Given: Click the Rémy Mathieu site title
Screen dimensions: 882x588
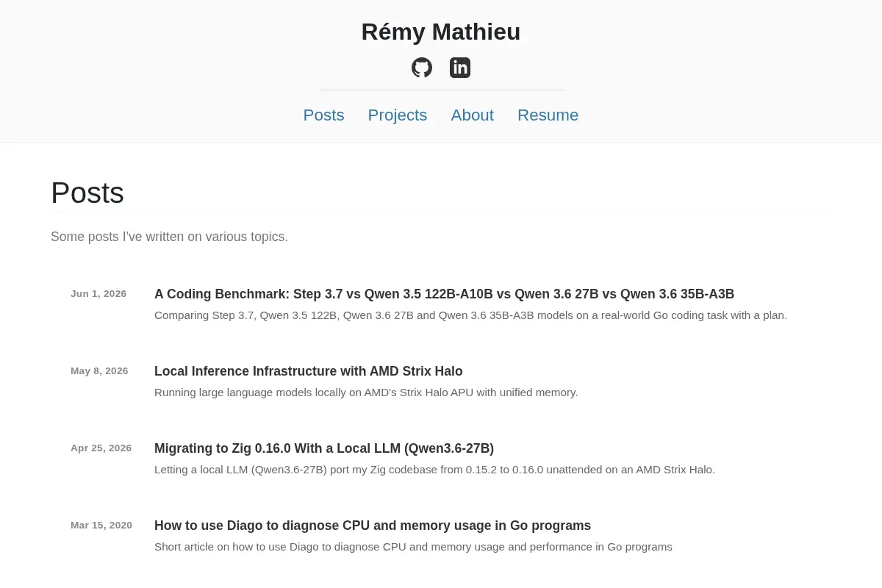Looking at the screenshot, I should (441, 32).
